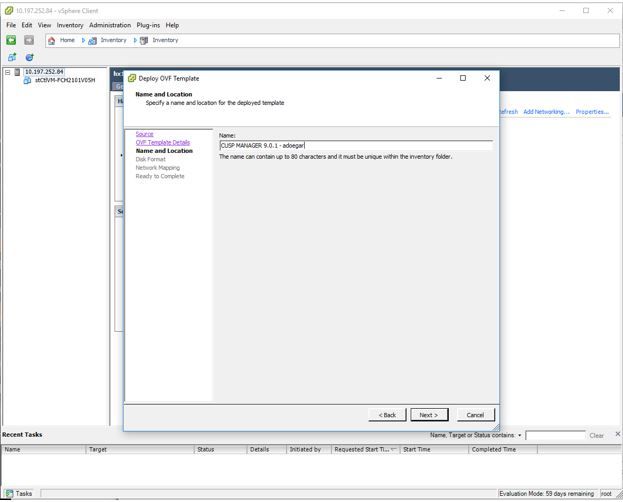Viewport: 623px width, 502px height.
Task: Click the Details column header
Action: [267, 450]
